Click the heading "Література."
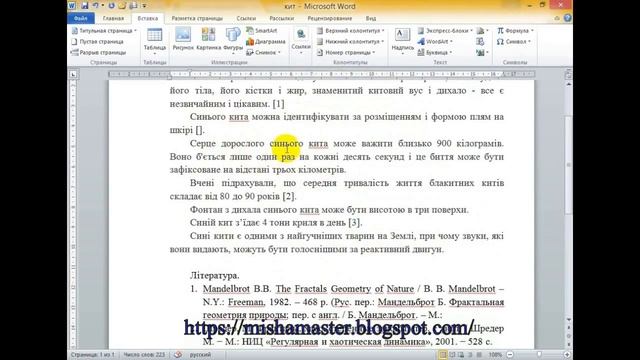This screenshot has height=360, width=640. [x=215, y=276]
